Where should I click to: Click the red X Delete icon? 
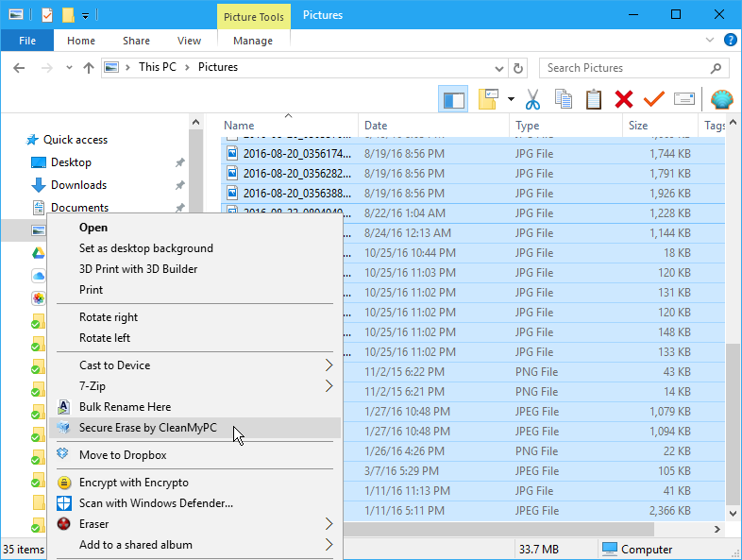[x=623, y=99]
